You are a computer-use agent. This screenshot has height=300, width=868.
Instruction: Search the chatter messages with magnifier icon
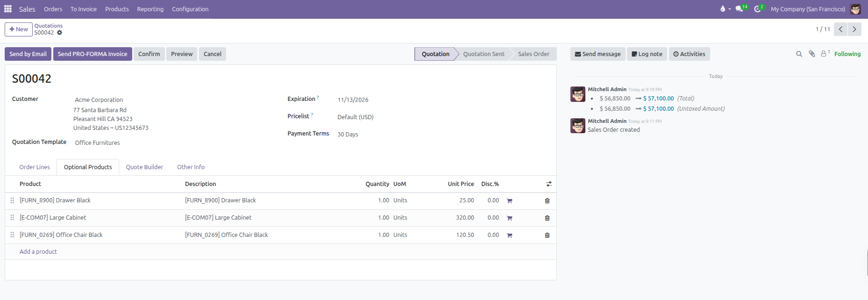pos(799,54)
